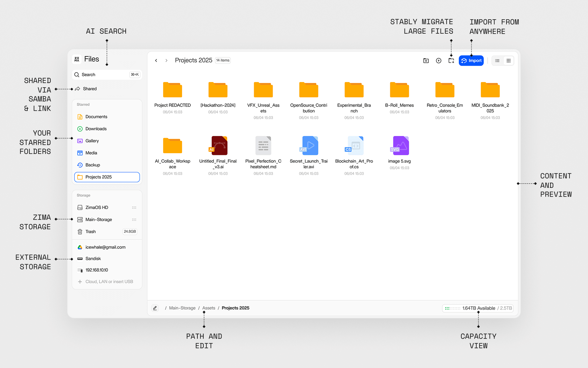The image size is (588, 368).
Task: Open the Shared section
Action: click(107, 89)
